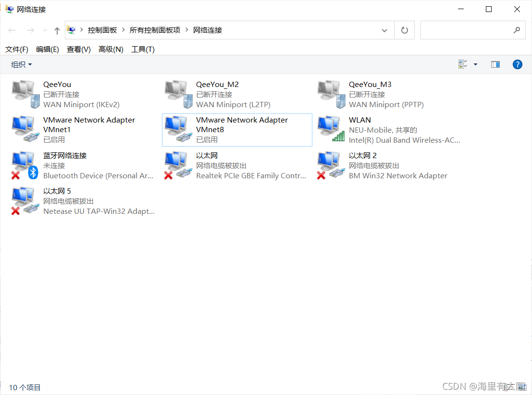The image size is (532, 395).
Task: Click the search magnifier icon
Action: [x=517, y=30]
